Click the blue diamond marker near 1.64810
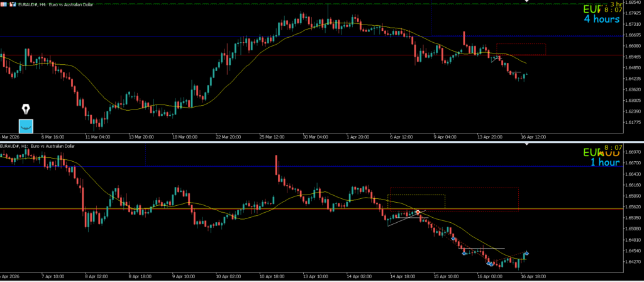The width and height of the screenshot is (644, 282). point(453,239)
